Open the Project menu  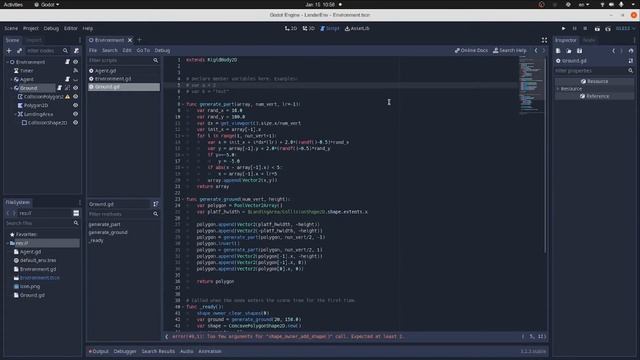tap(31, 29)
